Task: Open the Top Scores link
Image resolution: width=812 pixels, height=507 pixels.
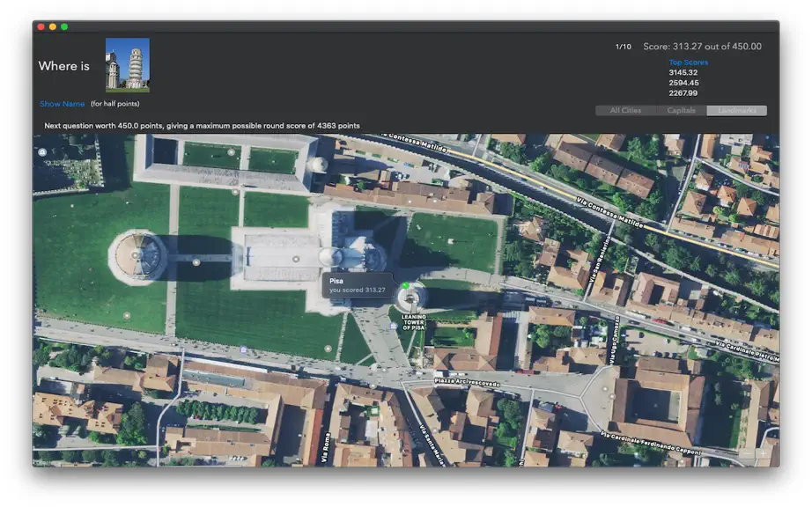Action: 688,62
